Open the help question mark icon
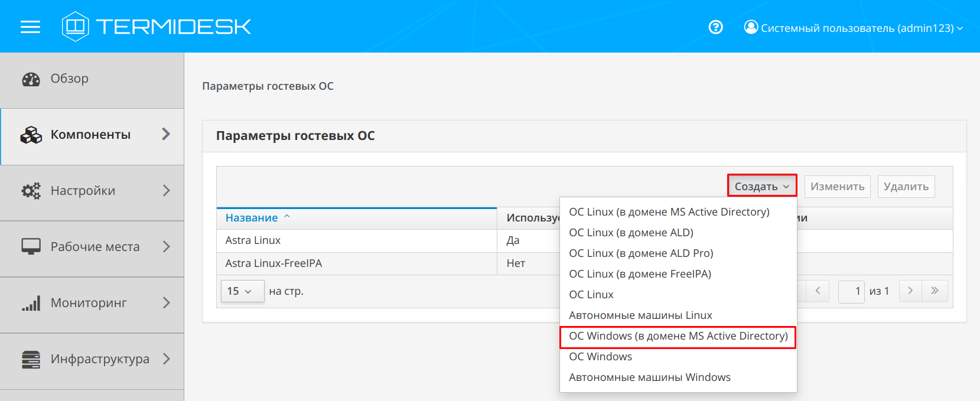980x401 pixels. click(x=715, y=27)
